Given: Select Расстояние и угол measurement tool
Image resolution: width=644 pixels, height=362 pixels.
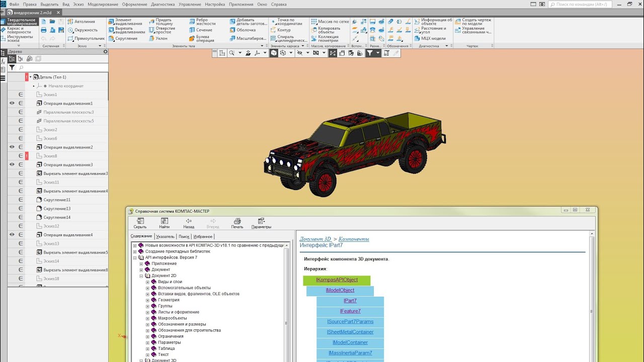Looking at the screenshot, I should pos(431,30).
